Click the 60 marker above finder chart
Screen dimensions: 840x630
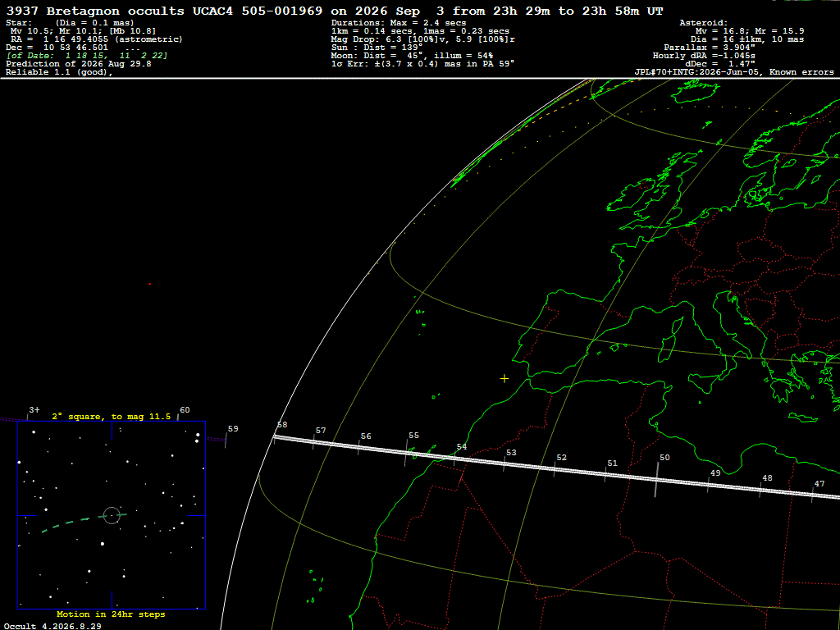185,410
